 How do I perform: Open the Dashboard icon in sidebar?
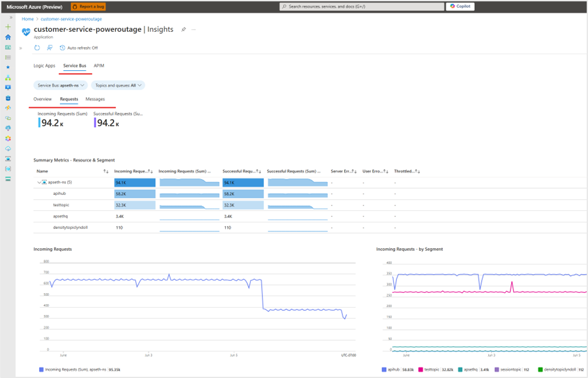[x=8, y=47]
